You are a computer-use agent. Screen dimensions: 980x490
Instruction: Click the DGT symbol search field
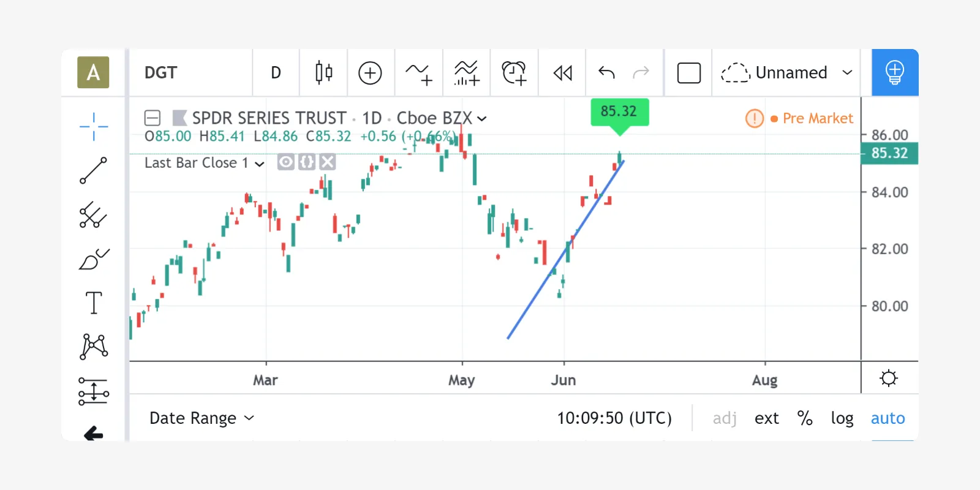[190, 73]
